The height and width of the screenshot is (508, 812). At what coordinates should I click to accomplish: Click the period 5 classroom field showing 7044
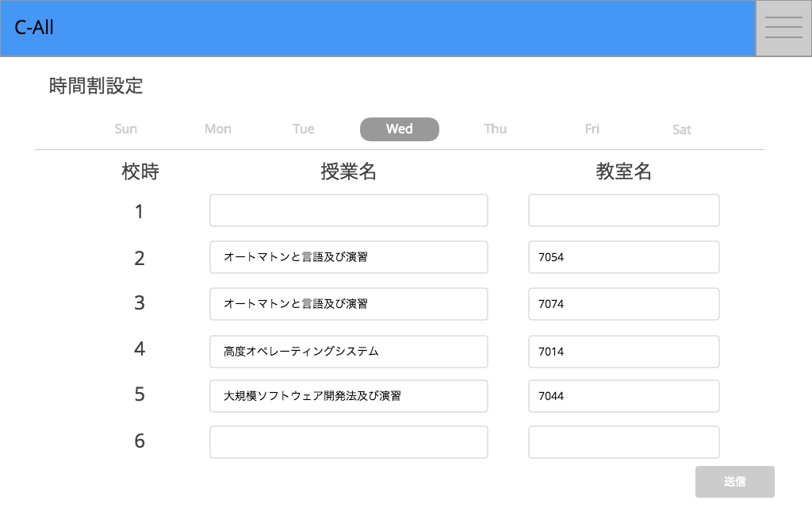pyautogui.click(x=623, y=395)
